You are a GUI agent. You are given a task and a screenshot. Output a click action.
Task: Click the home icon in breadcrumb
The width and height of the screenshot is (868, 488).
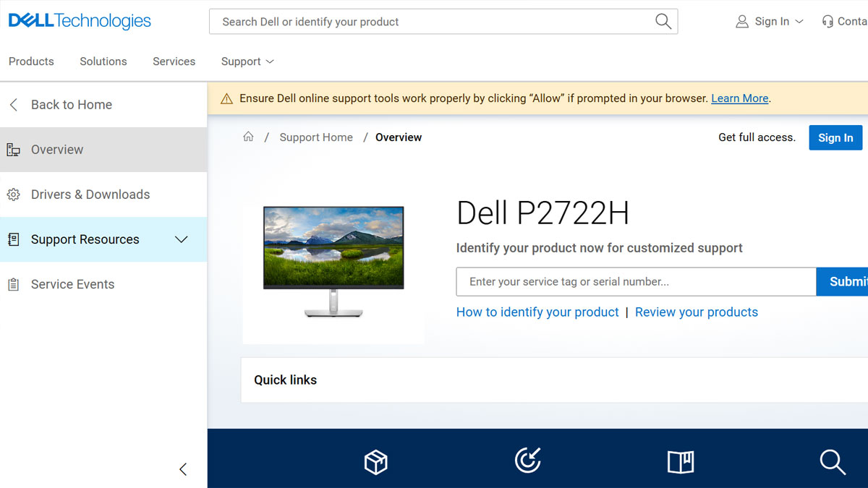point(248,137)
